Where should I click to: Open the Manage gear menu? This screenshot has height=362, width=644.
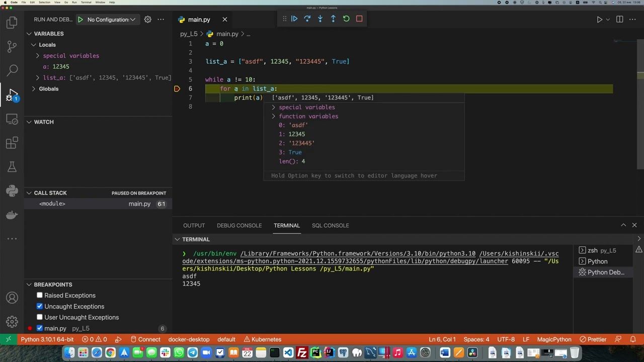coord(12,322)
